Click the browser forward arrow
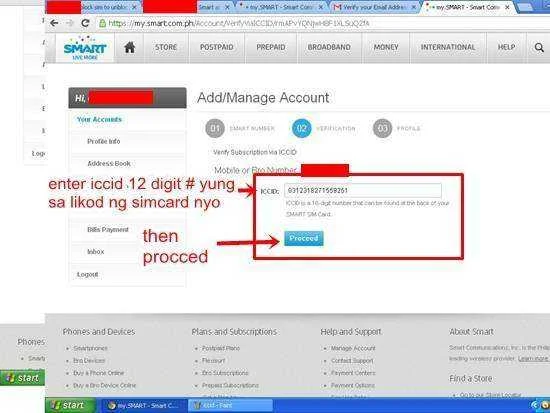The height and width of the screenshot is (413, 550). tap(70, 23)
